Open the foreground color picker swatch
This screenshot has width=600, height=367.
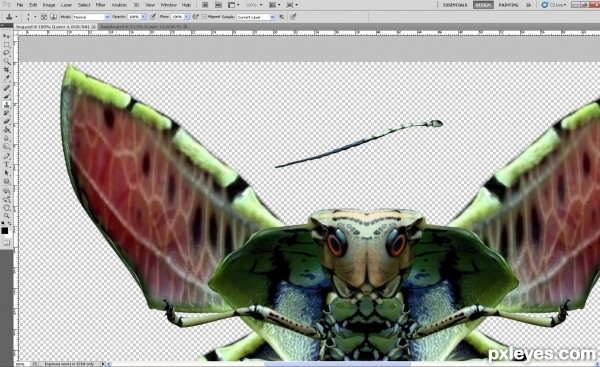pos(5,230)
